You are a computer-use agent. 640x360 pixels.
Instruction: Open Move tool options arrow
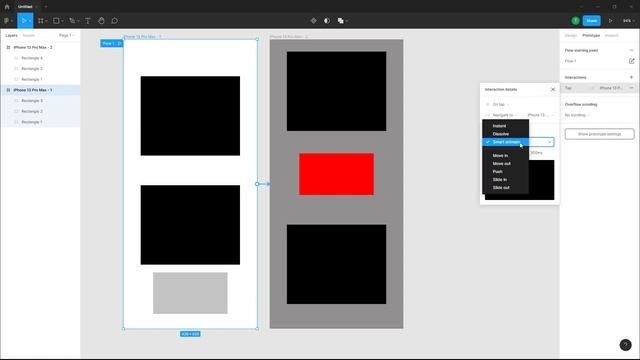tap(30, 21)
